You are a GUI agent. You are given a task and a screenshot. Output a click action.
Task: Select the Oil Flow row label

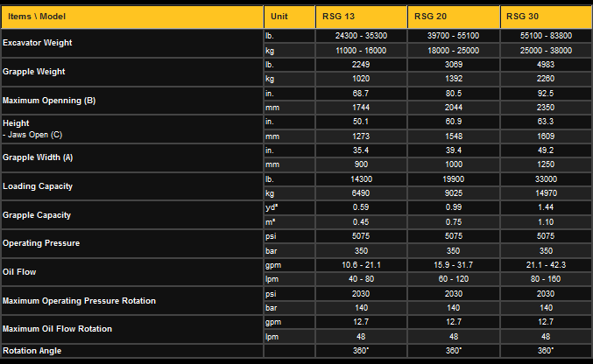(18, 271)
